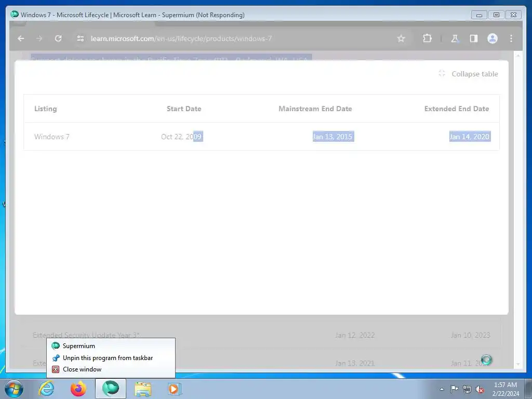Click the Listing column header
Image resolution: width=532 pixels, height=399 pixels.
(46, 109)
